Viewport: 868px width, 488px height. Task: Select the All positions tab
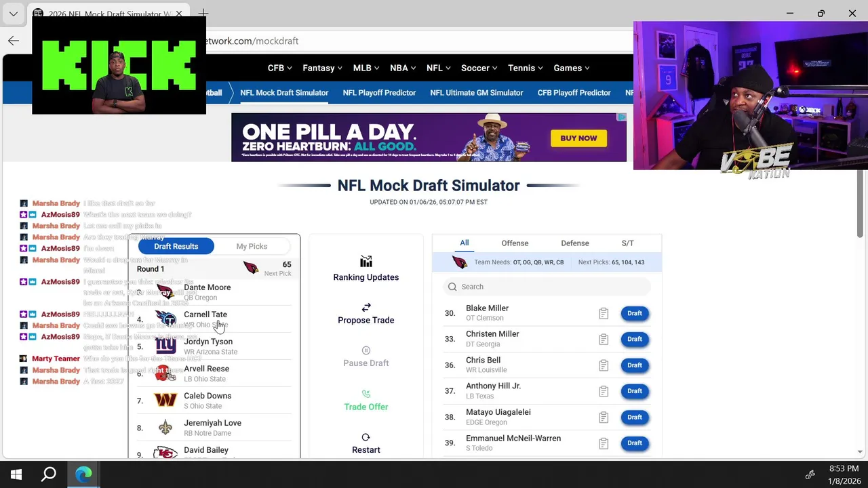click(465, 243)
